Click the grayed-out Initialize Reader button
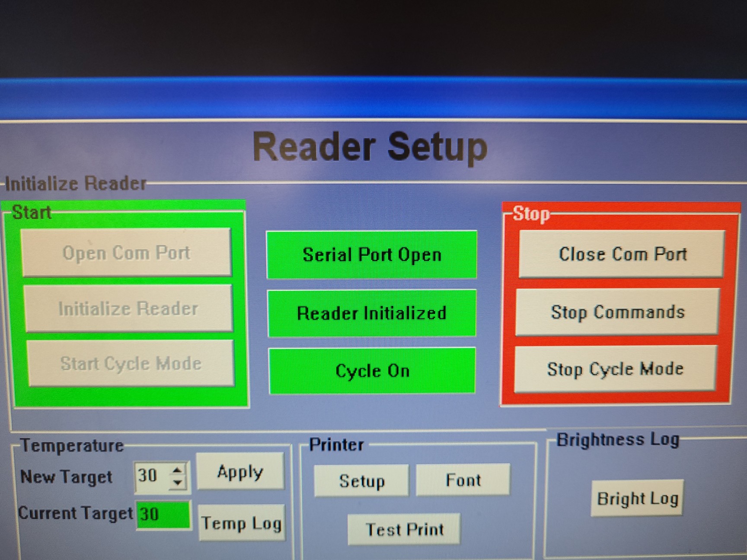This screenshot has height=560, width=747. coord(128,309)
